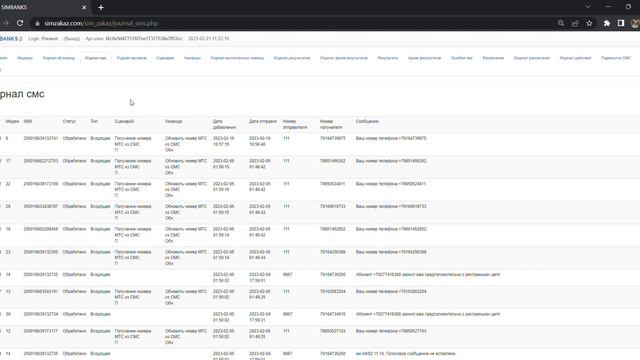Open the Результаты tab
640x360 pixels.
pos(388,58)
